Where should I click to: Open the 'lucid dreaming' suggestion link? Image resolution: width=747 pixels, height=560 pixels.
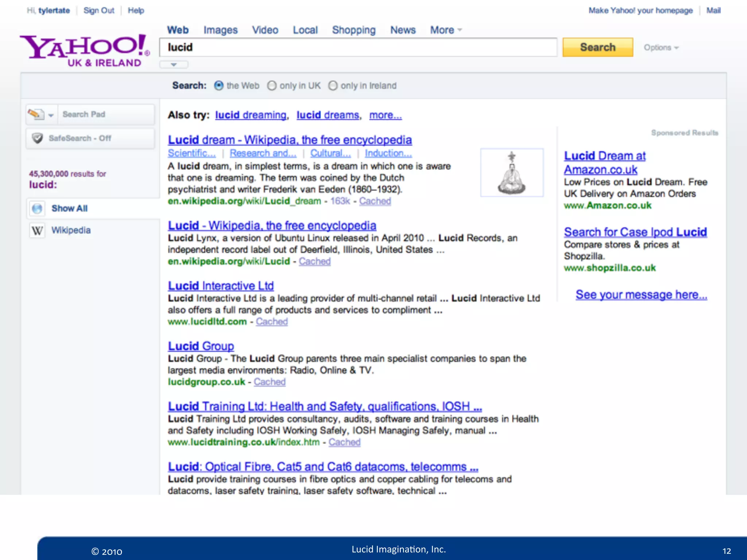coord(251,115)
